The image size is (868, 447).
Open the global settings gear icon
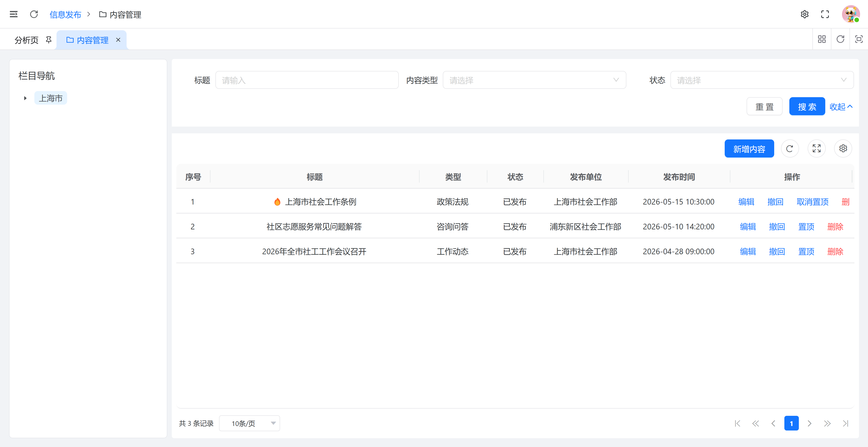804,14
